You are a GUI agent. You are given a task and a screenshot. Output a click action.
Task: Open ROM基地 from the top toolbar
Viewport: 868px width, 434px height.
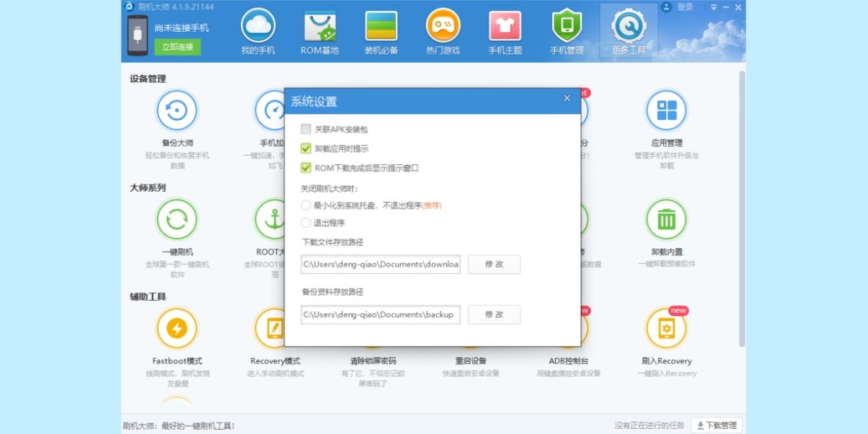click(320, 33)
